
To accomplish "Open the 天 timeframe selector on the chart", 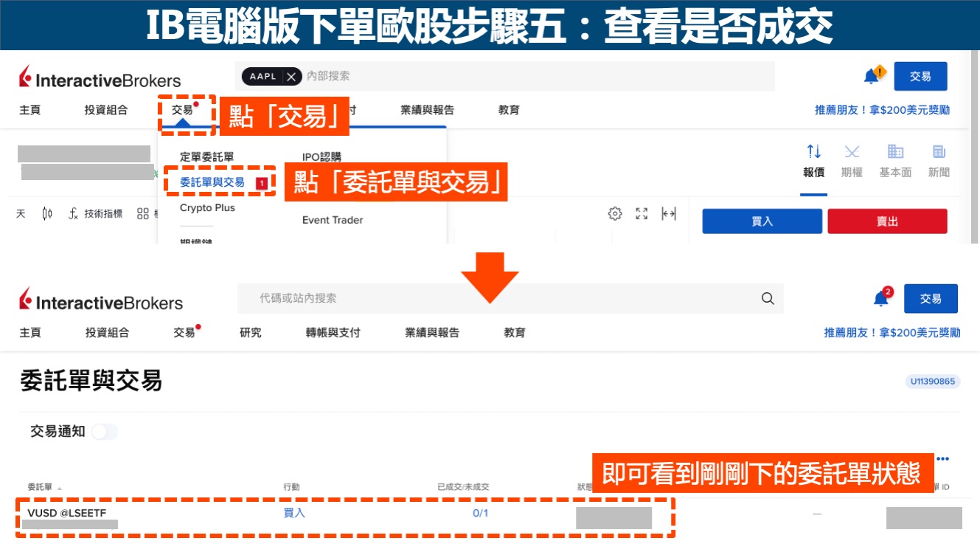I will (21, 214).
